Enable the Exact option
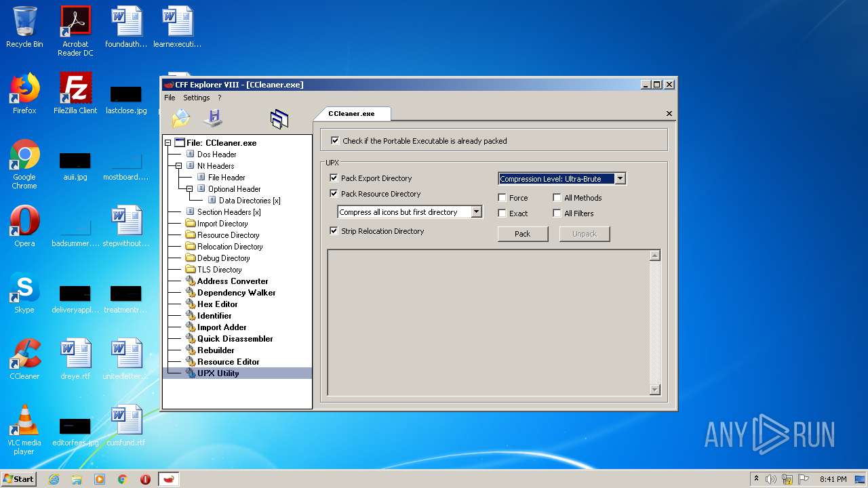The height and width of the screenshot is (488, 868). [502, 213]
